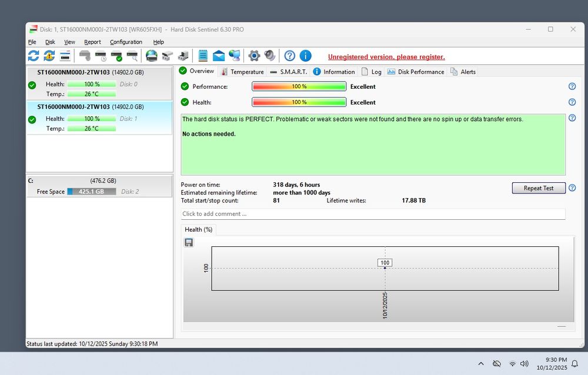Screen dimensions: 588x375
Task: Click the envelope send email icon
Action: click(219, 56)
